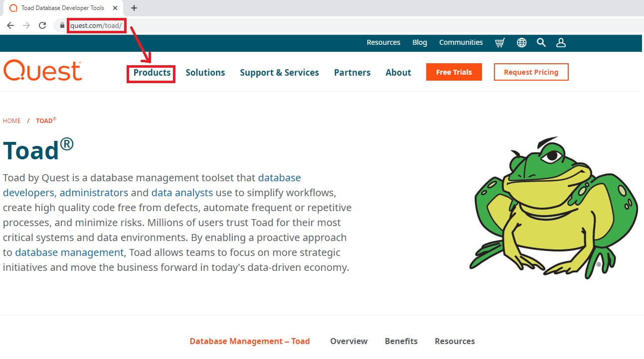
Task: Open the Communities link
Action: [461, 43]
